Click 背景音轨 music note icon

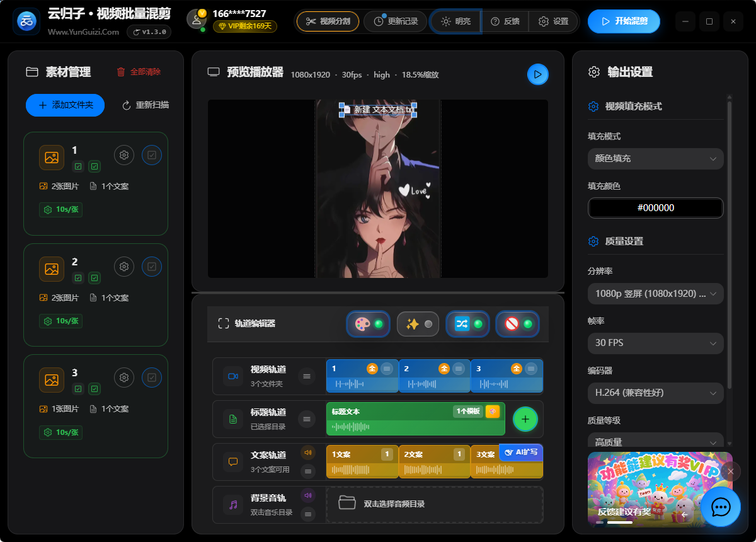pyautogui.click(x=233, y=505)
